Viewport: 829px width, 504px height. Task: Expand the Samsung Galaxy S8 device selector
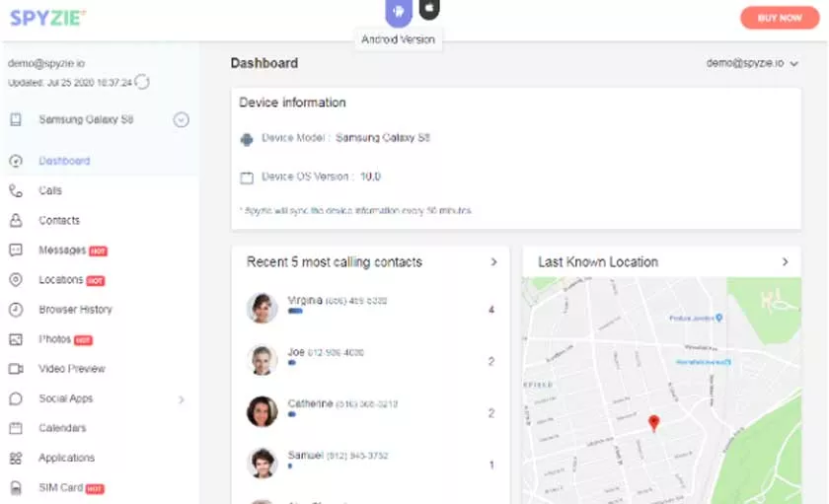[x=181, y=120]
